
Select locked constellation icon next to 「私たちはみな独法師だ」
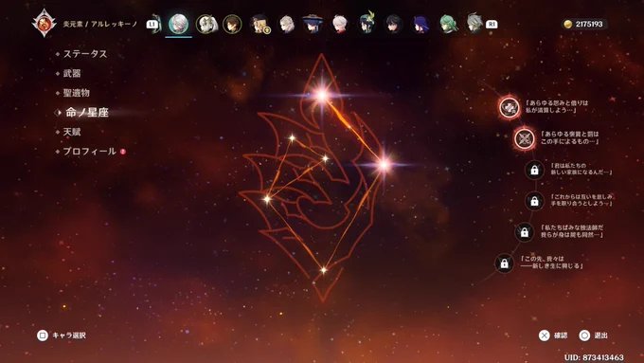tap(525, 232)
